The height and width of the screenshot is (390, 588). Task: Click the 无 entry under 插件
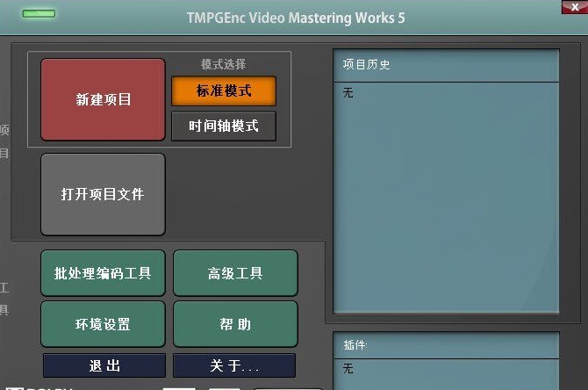click(x=348, y=368)
